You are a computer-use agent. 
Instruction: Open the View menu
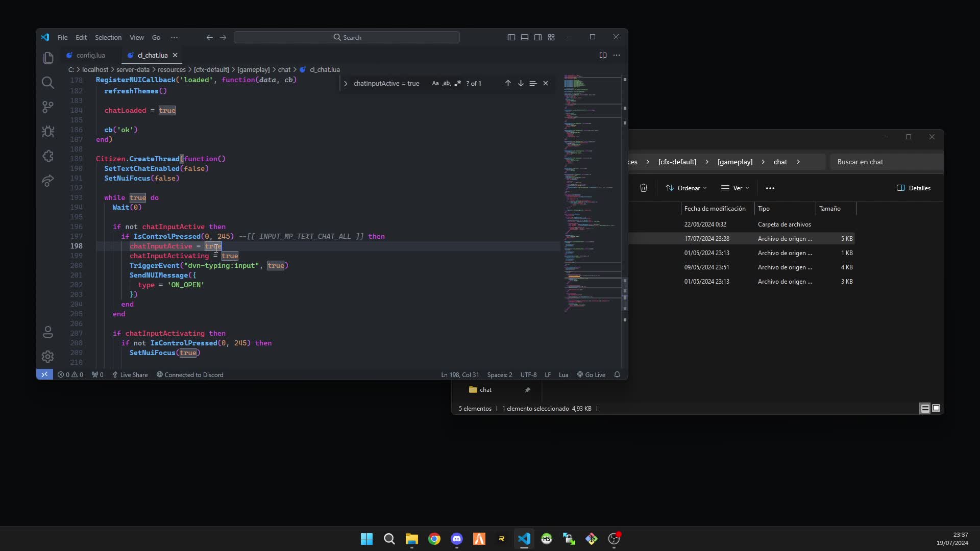coord(137,37)
